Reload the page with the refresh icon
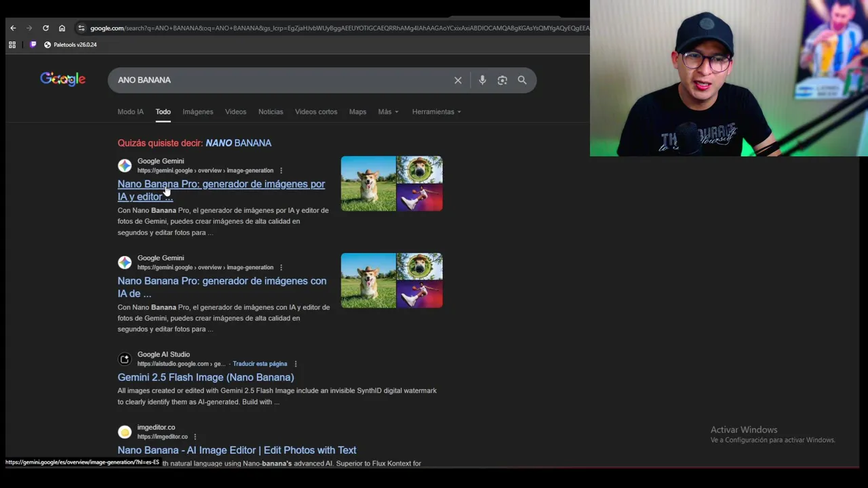868x488 pixels. (x=45, y=28)
